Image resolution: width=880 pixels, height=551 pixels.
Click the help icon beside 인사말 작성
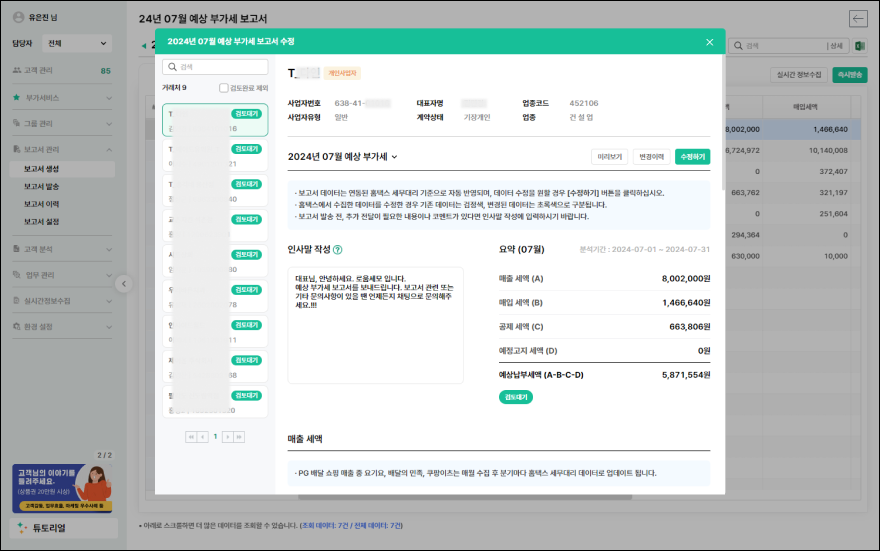pyautogui.click(x=338, y=251)
